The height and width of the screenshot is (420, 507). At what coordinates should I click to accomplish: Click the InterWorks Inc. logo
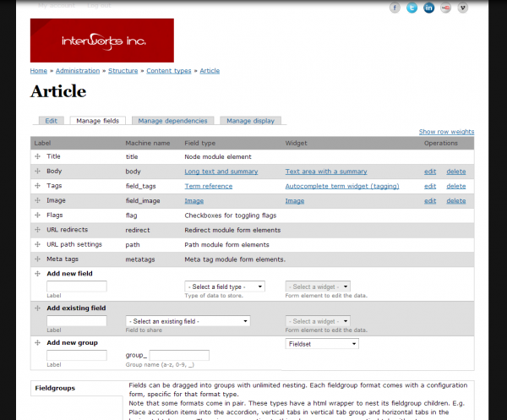coord(102,41)
